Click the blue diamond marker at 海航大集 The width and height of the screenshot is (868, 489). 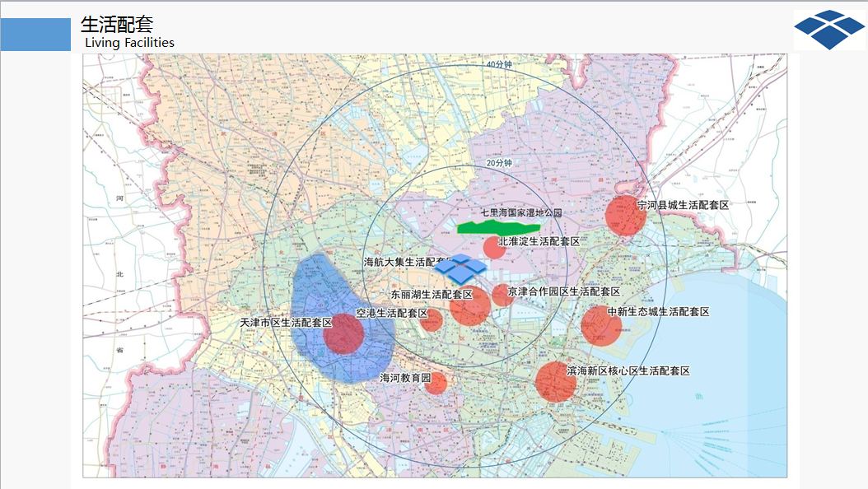click(460, 268)
